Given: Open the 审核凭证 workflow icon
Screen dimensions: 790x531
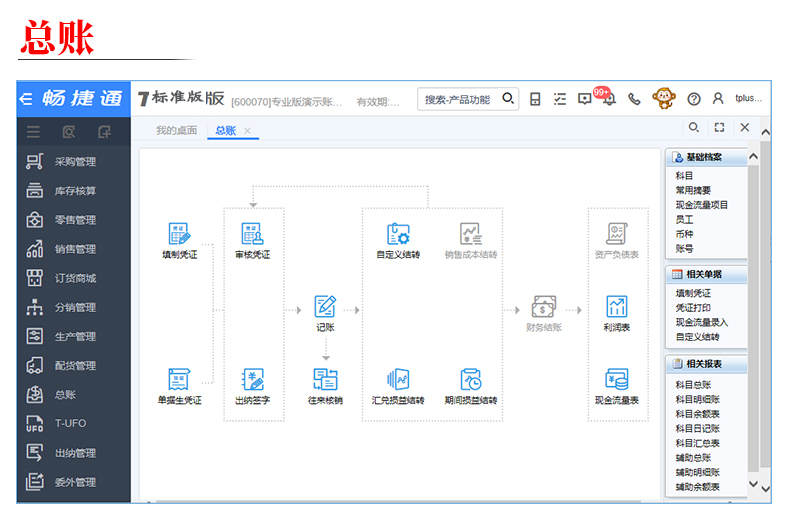Looking at the screenshot, I should tap(252, 234).
